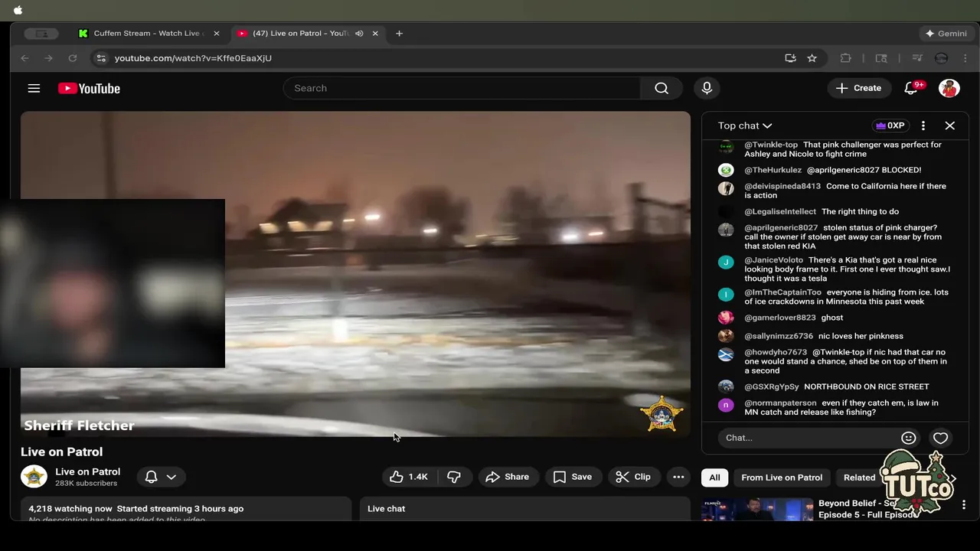This screenshot has width=980, height=551.
Task: Open the Live on Patrol channel name link
Action: pyautogui.click(x=87, y=471)
